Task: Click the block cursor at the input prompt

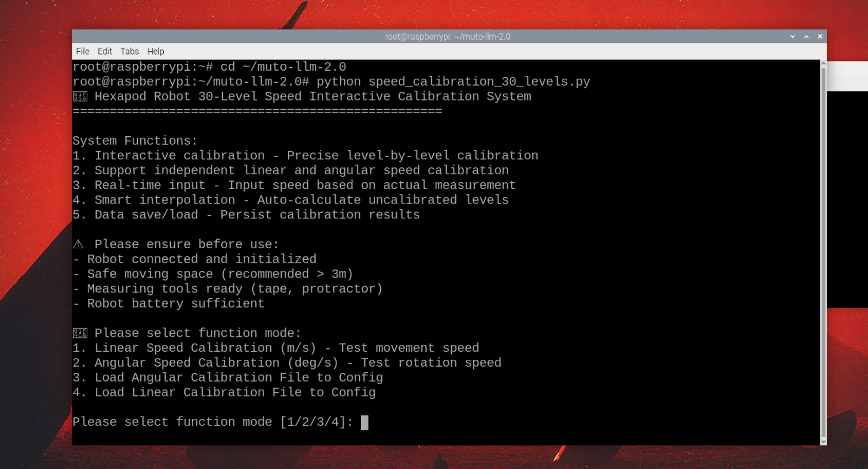Action: (364, 422)
